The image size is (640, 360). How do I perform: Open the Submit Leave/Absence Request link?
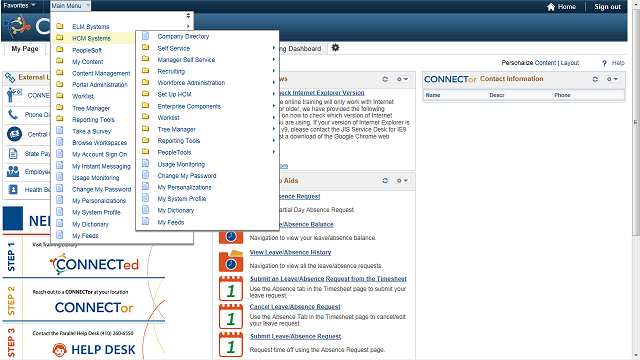coord(295,336)
